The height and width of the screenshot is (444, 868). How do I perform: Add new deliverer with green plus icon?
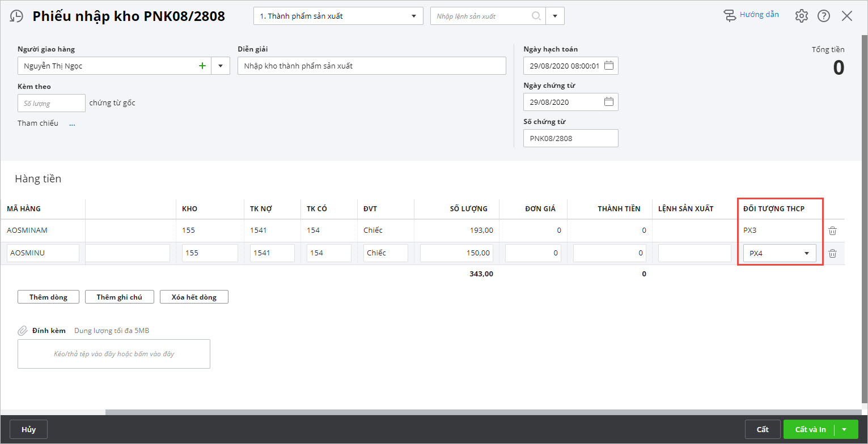coord(202,66)
